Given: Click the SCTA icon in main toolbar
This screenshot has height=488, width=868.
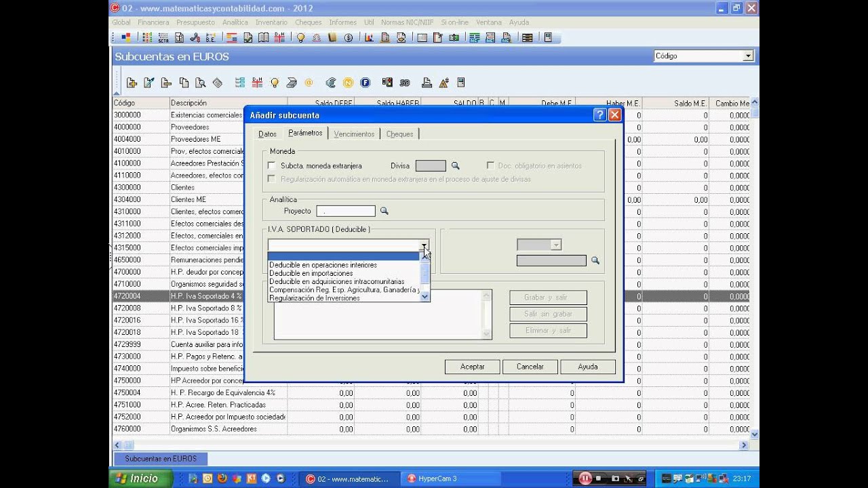Looking at the screenshot, I should (x=163, y=38).
